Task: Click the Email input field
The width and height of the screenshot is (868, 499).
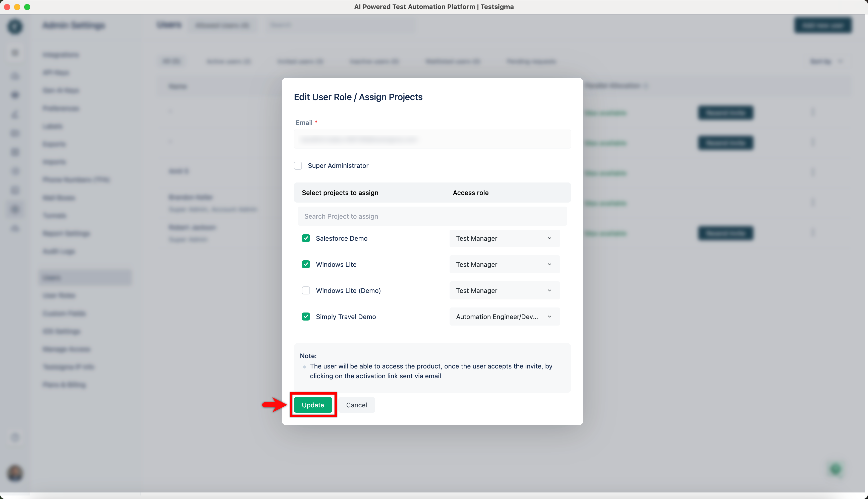Action: click(432, 139)
